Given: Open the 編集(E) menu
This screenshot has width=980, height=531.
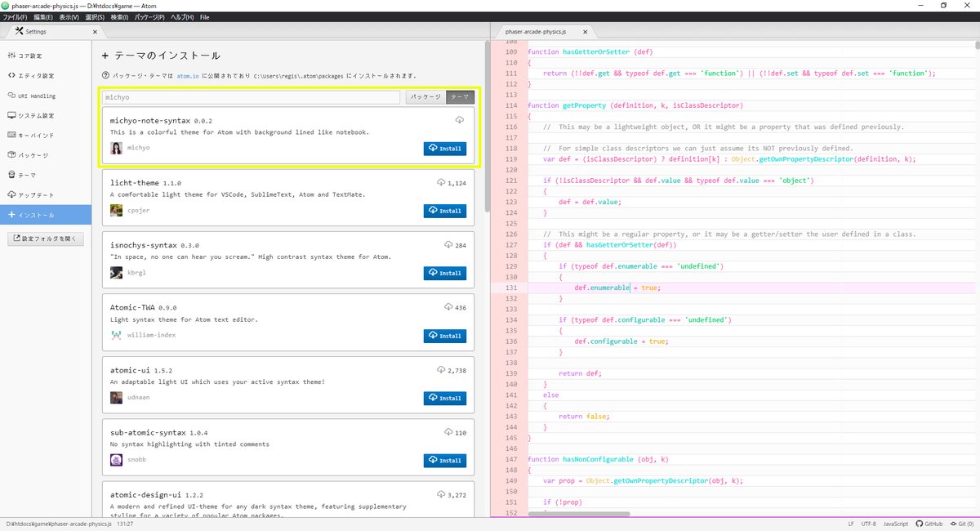Looking at the screenshot, I should tap(44, 16).
